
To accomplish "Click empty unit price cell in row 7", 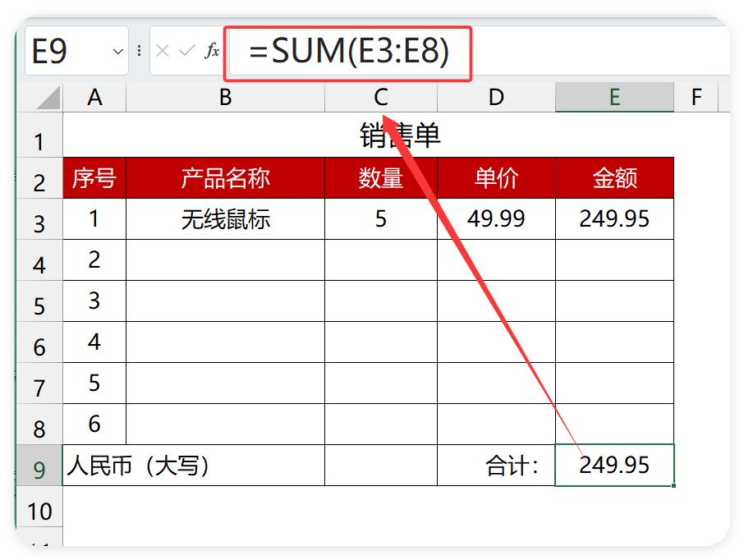I will [496, 383].
